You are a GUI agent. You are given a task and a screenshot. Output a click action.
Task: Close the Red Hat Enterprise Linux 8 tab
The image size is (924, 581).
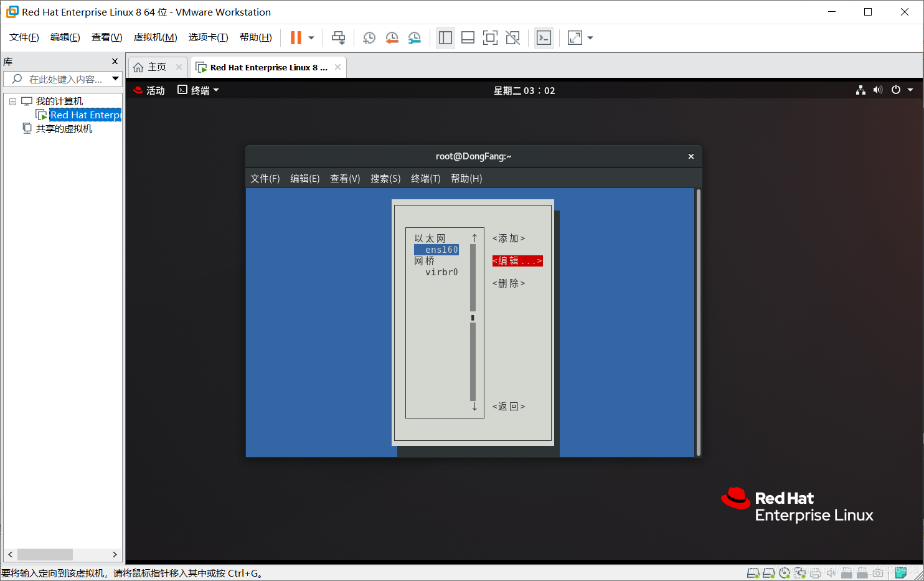pyautogui.click(x=337, y=67)
